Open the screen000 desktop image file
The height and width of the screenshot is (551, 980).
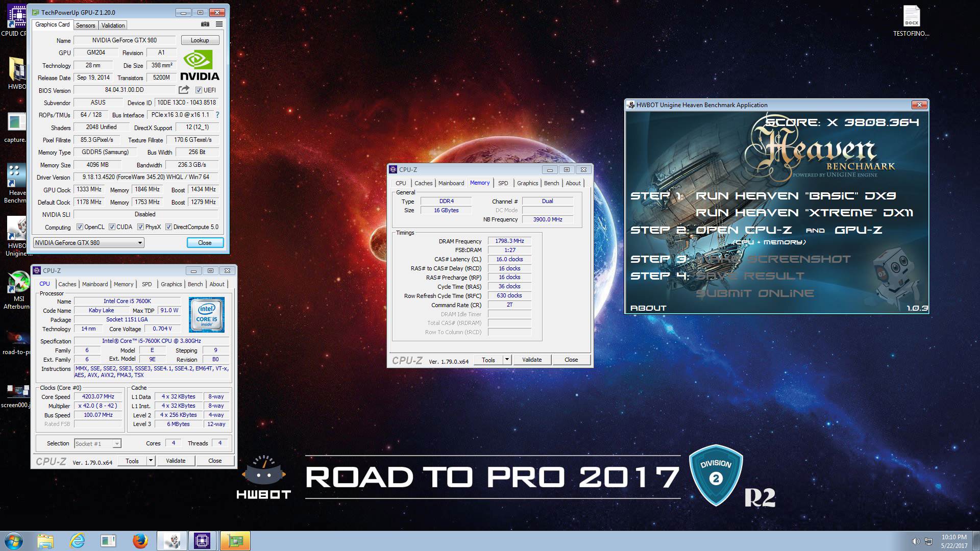click(x=16, y=396)
